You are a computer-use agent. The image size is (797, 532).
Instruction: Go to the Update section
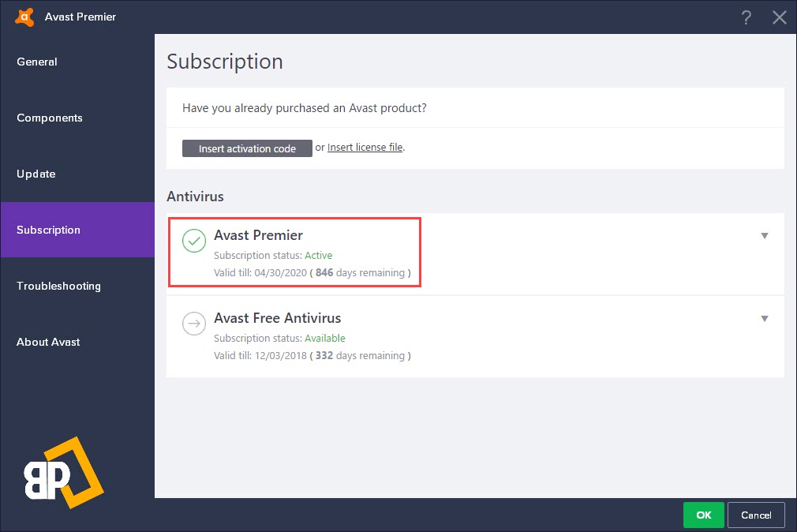tap(36, 174)
